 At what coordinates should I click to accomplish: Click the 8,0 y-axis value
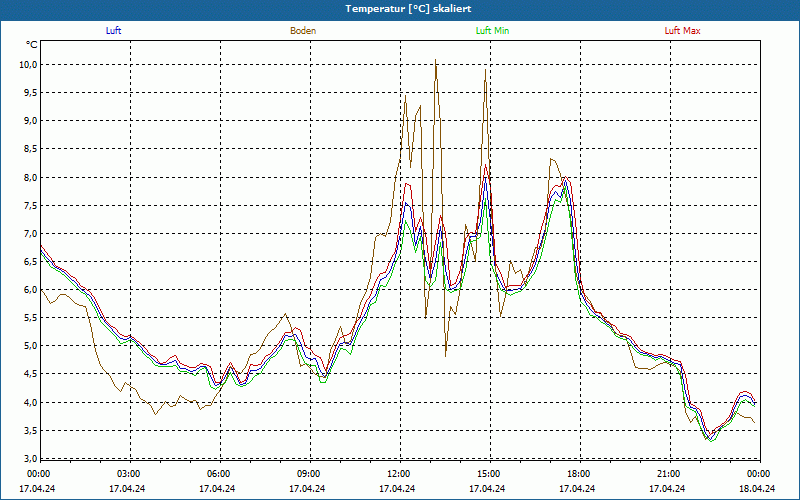tap(30, 177)
